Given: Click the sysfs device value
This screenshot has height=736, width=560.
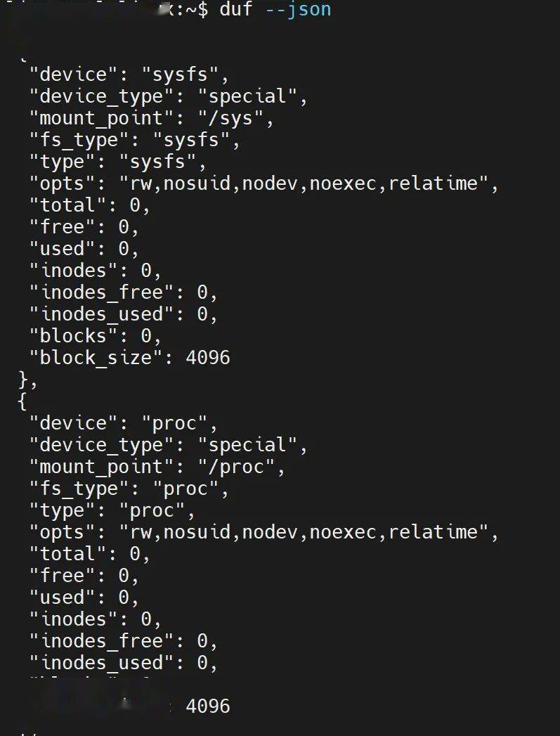Looking at the screenshot, I should (x=180, y=75).
